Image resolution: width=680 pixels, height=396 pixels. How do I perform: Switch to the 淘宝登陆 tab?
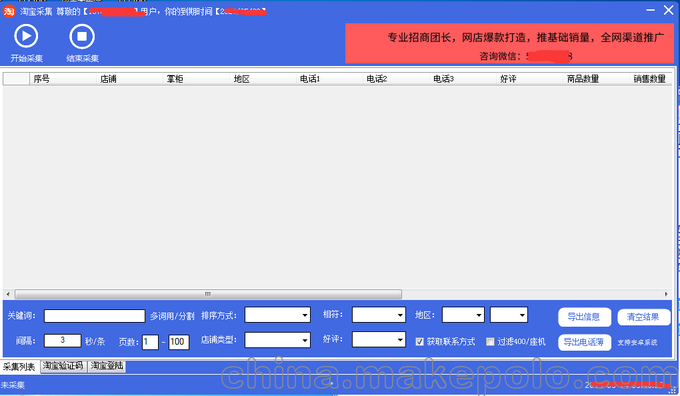click(107, 366)
